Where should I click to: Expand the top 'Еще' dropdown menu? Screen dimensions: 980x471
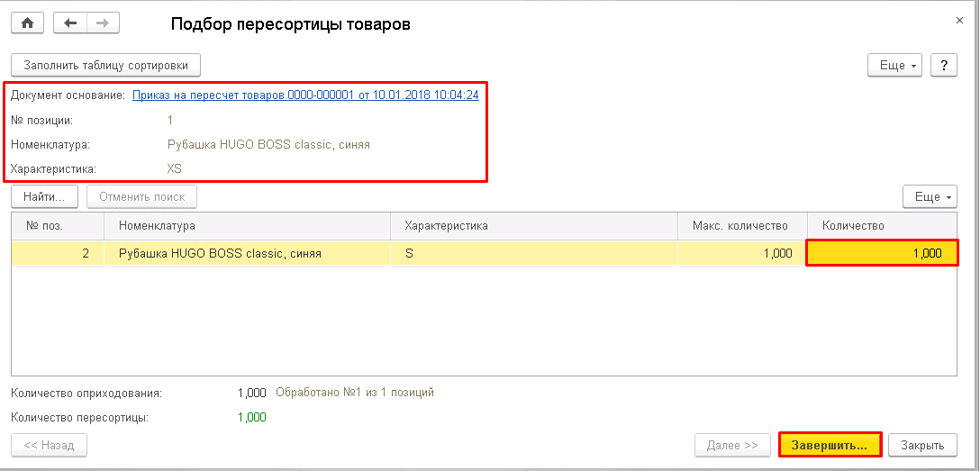[894, 66]
